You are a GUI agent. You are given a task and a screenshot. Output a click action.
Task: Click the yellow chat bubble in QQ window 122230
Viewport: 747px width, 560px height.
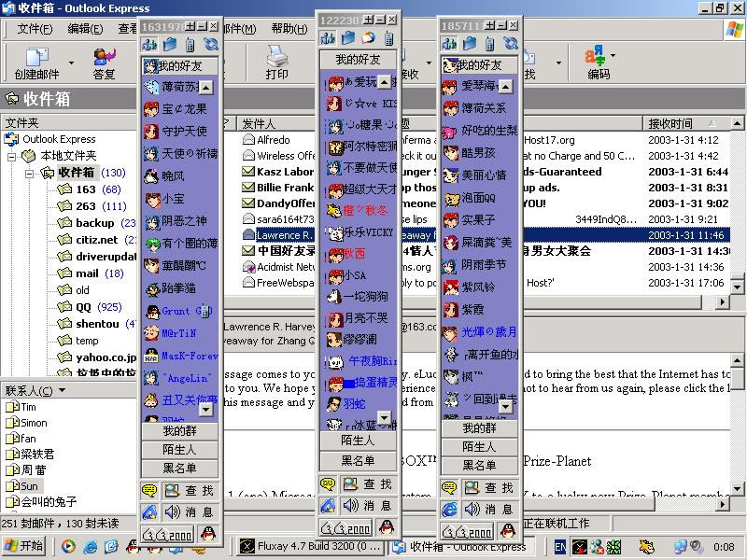(x=328, y=484)
